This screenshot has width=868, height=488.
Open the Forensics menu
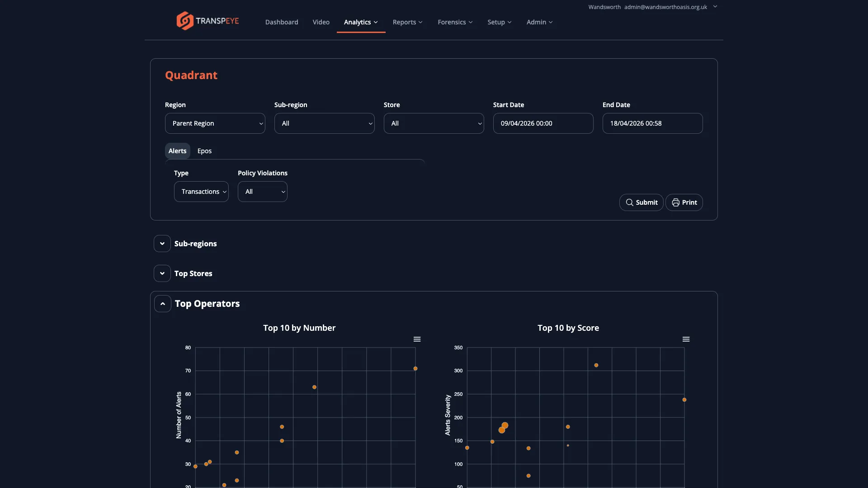455,22
